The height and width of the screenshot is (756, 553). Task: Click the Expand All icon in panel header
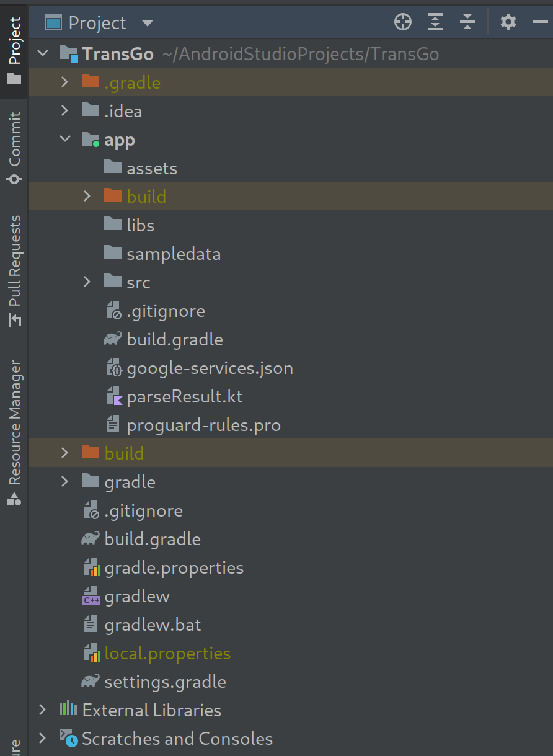pos(435,22)
